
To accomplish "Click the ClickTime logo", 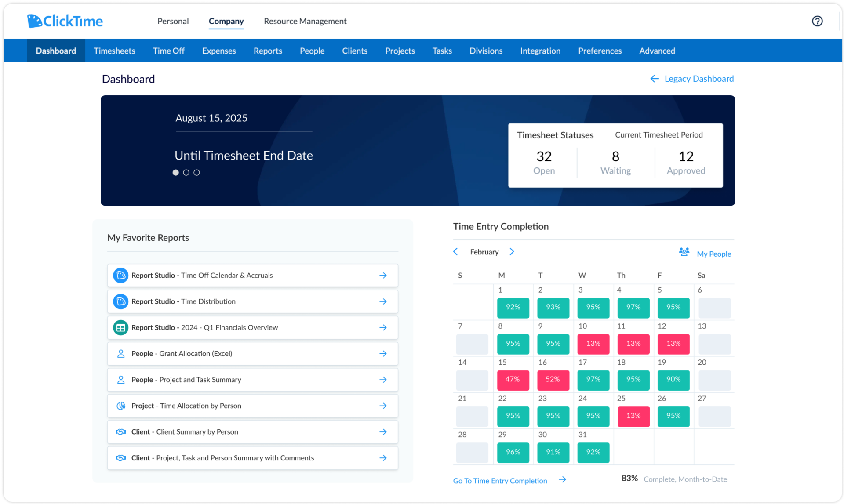I will [x=65, y=21].
